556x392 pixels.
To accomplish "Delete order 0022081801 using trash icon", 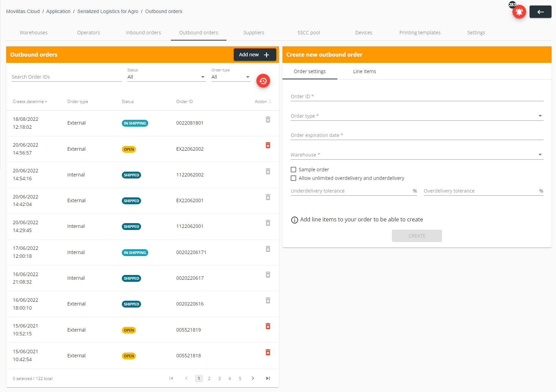I will point(268,119).
